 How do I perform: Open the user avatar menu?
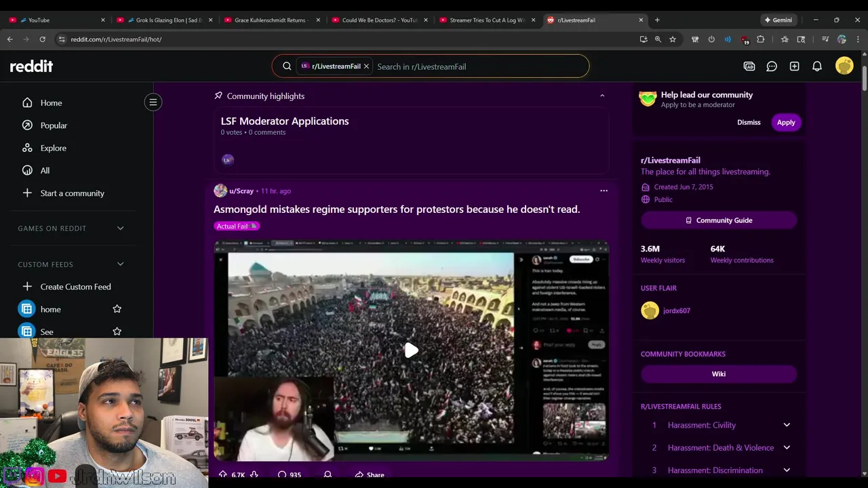coord(844,66)
